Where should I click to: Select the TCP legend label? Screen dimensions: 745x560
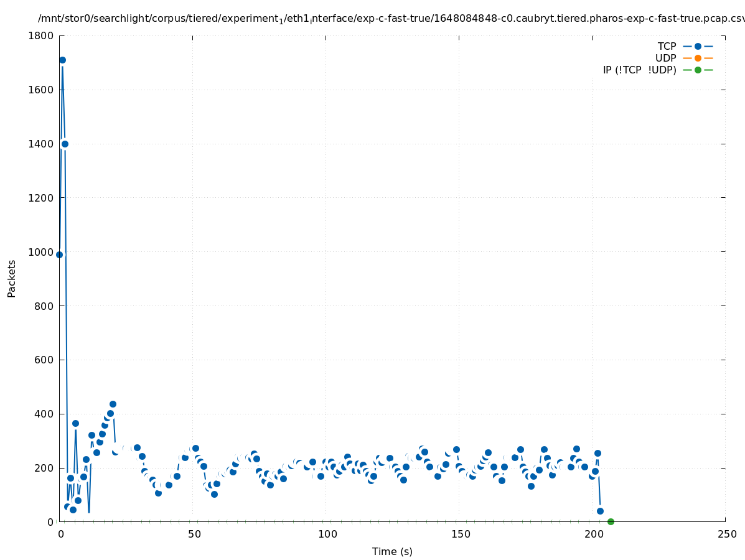pos(667,47)
